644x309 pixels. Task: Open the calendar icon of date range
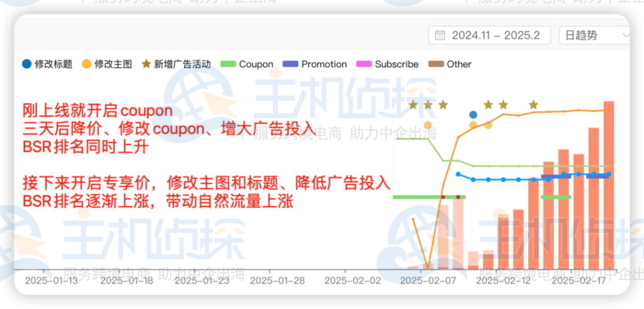(440, 35)
